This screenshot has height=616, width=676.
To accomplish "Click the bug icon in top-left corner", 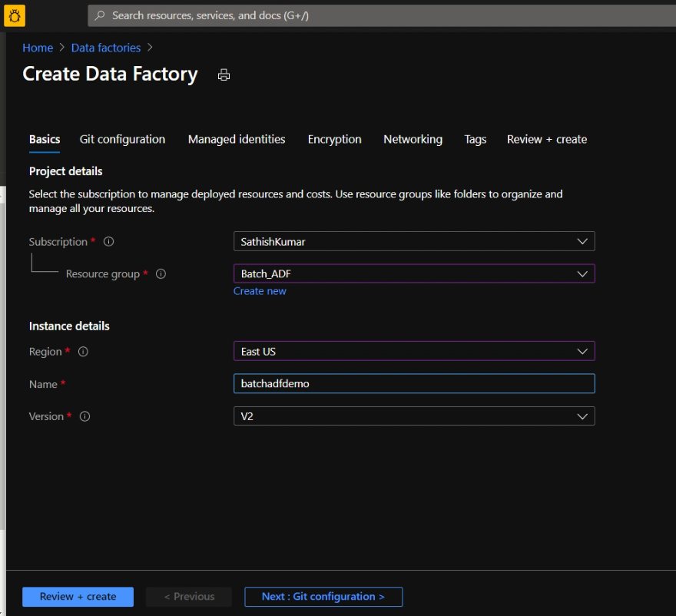I will coord(15,15).
